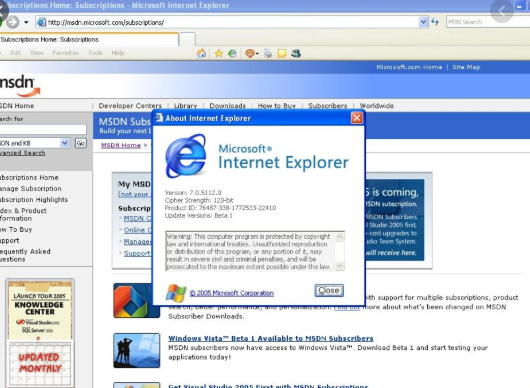The height and width of the screenshot is (388, 530).
Task: Open the RSS feeds dropdown arrow
Action: 257,54
